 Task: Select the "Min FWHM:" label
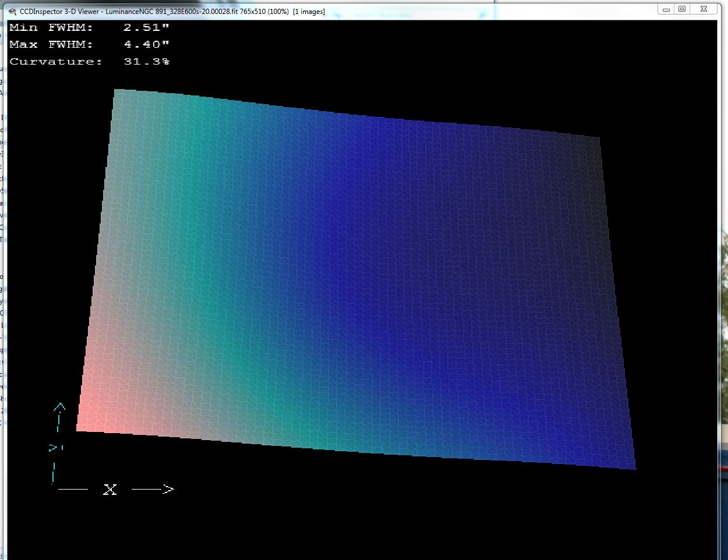(51, 27)
